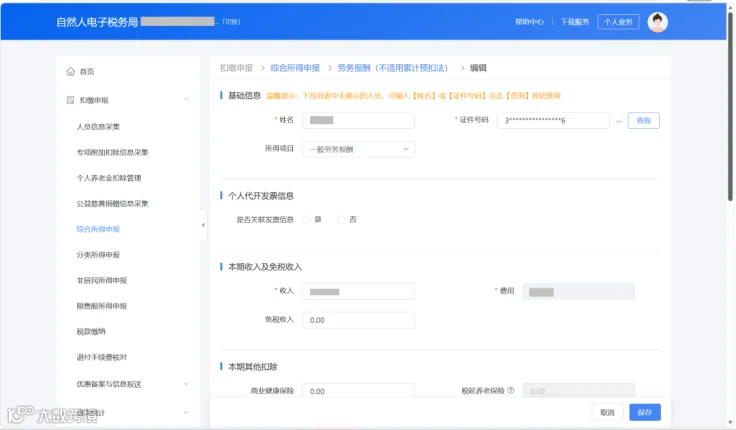The image size is (736, 430).
Task: Open 税款缴纳 menu item
Action: pyautogui.click(x=91, y=331)
